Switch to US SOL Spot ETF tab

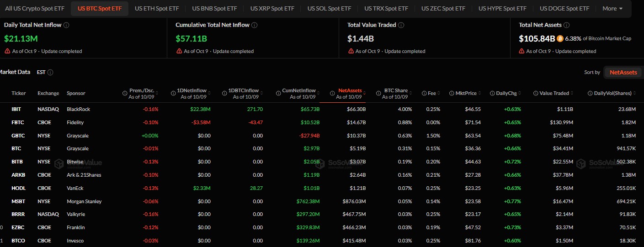pyautogui.click(x=329, y=9)
